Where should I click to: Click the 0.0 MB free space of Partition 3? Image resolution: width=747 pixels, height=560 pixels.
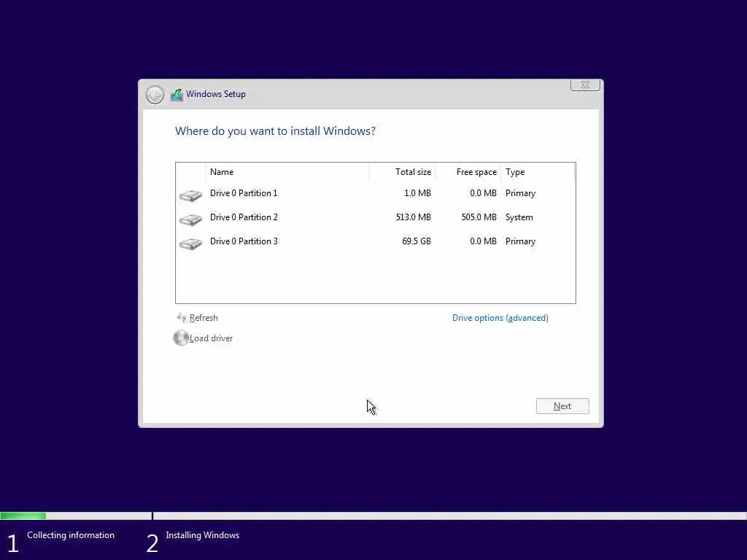pos(483,241)
